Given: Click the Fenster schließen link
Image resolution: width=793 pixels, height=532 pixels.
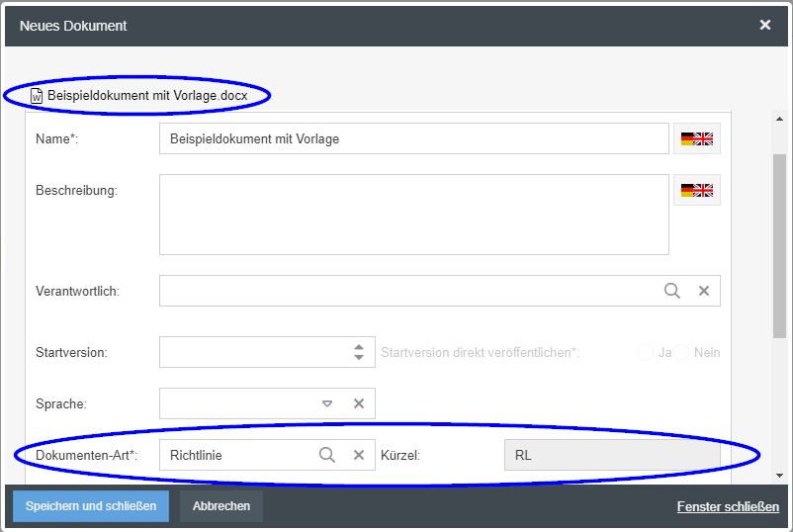Looking at the screenshot, I should 728,506.
